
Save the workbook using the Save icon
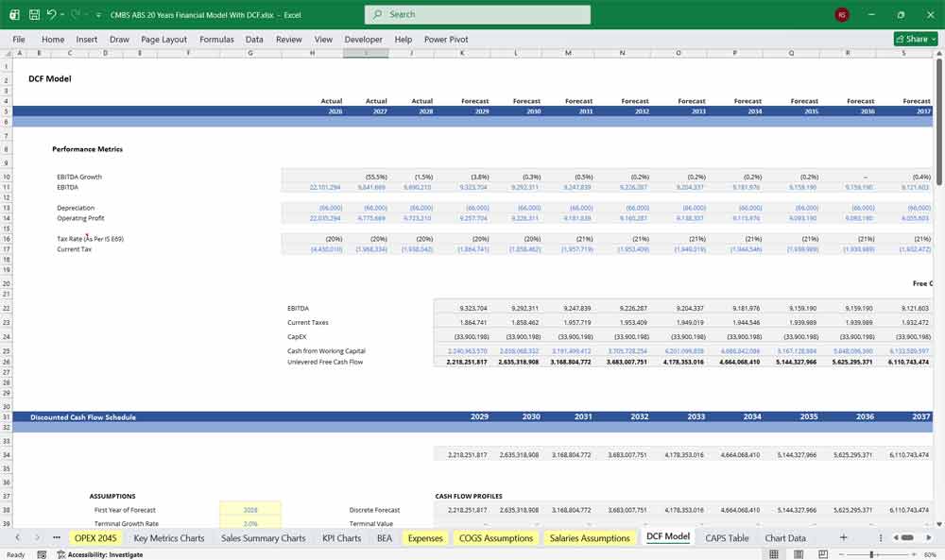coord(35,14)
